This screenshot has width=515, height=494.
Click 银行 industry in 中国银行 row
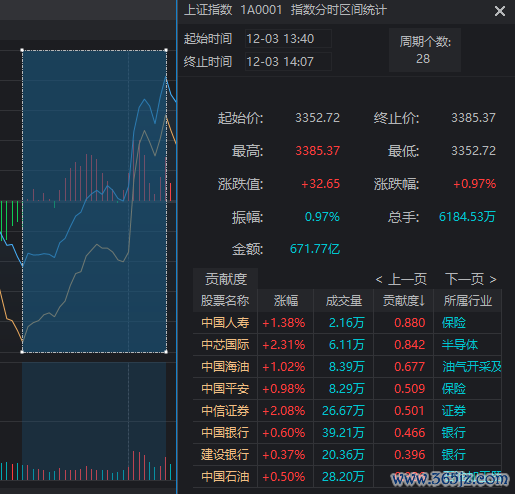click(x=454, y=433)
